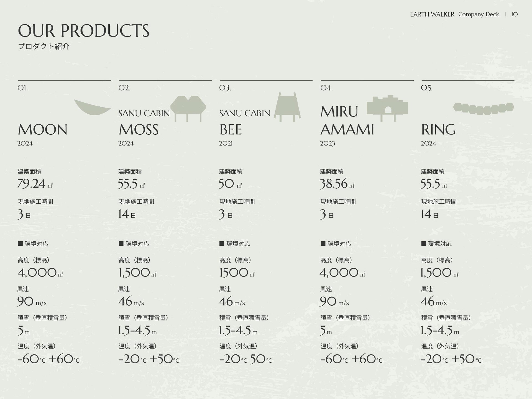Select the SANU CABIN MOSS title
Image resolution: width=532 pixels, height=399 pixels.
tap(144, 122)
